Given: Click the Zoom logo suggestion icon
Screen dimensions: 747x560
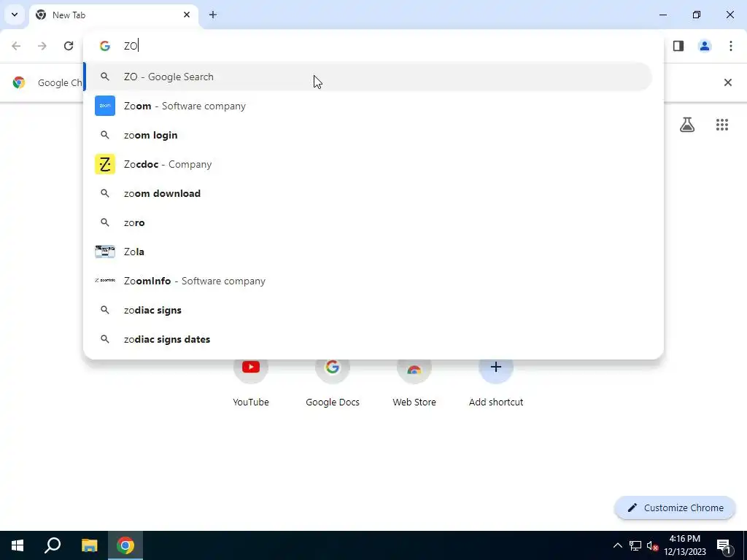Looking at the screenshot, I should pyautogui.click(x=105, y=106).
